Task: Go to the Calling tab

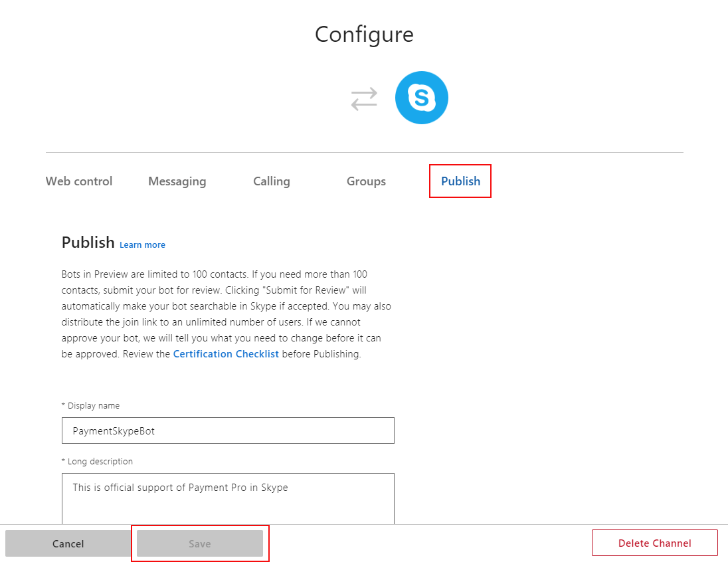Action: pos(272,181)
